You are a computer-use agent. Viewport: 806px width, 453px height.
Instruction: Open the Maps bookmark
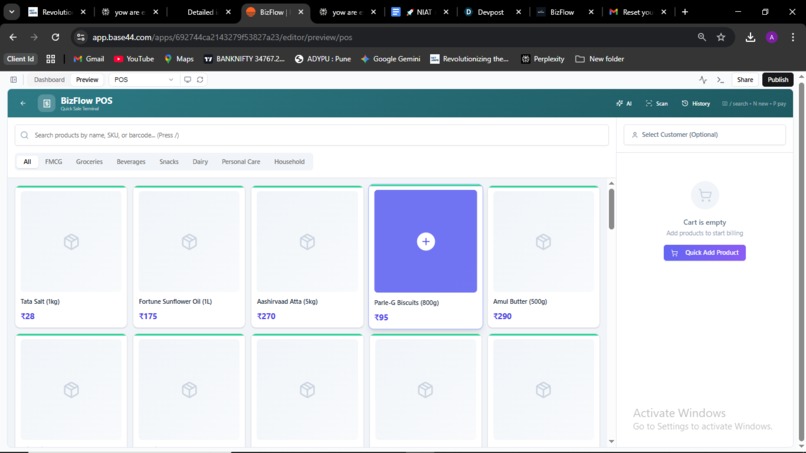[x=179, y=59]
